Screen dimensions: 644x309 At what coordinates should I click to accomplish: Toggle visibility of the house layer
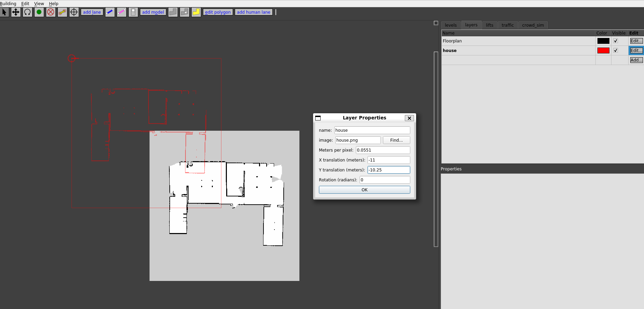(616, 51)
